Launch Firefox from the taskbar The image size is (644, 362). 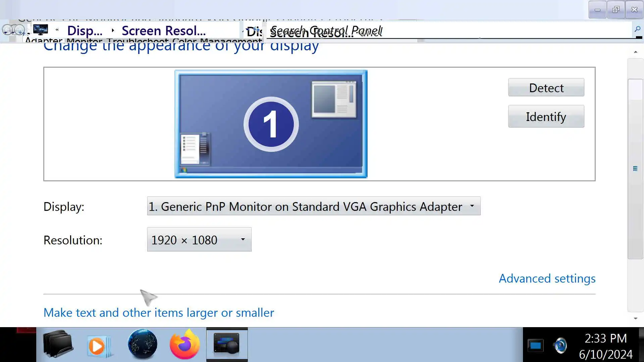point(184,345)
